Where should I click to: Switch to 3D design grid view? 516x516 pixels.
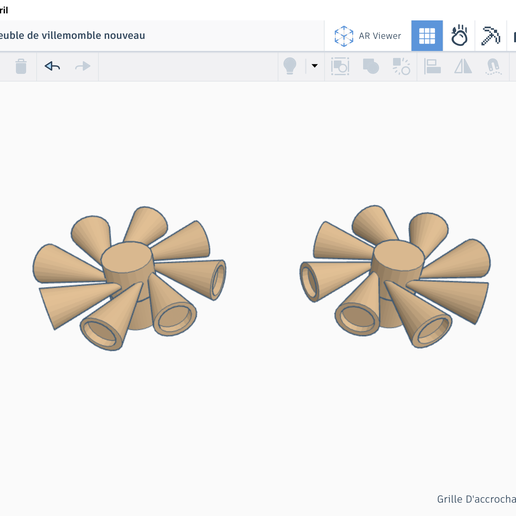point(427,36)
